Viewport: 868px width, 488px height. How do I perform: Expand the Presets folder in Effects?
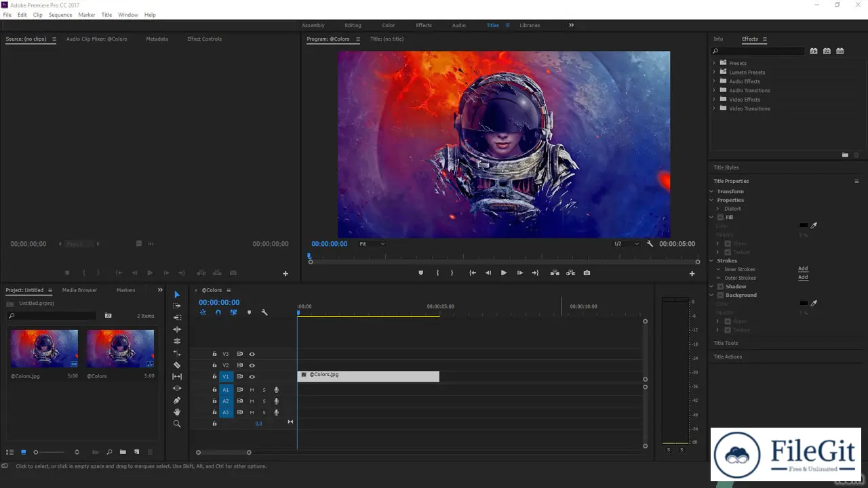pyautogui.click(x=714, y=63)
